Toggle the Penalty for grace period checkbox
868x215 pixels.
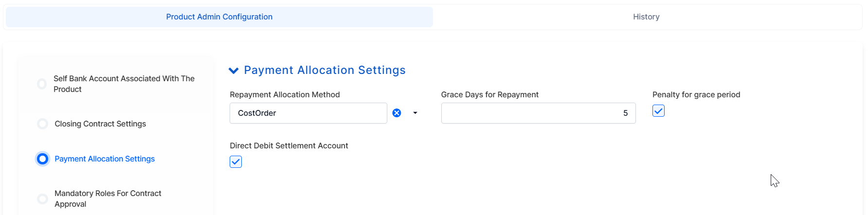pyautogui.click(x=658, y=111)
